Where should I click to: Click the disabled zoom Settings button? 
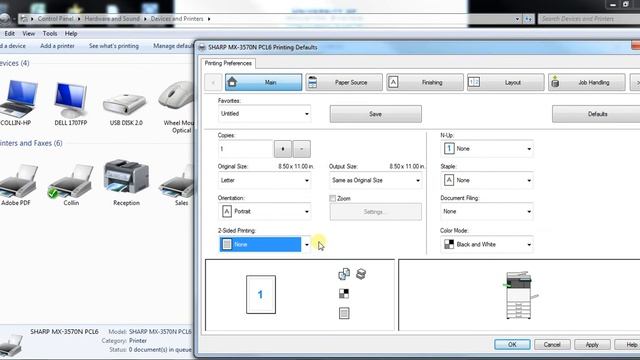click(x=376, y=212)
